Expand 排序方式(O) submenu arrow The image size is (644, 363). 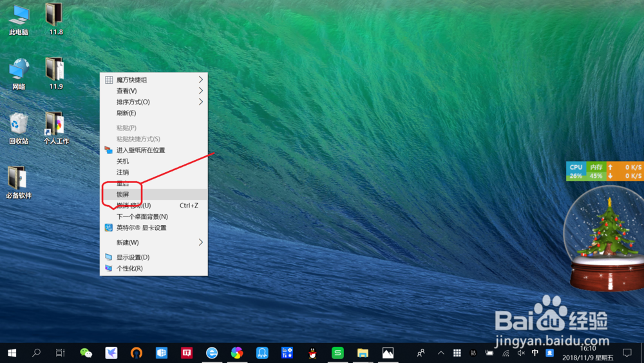(201, 102)
